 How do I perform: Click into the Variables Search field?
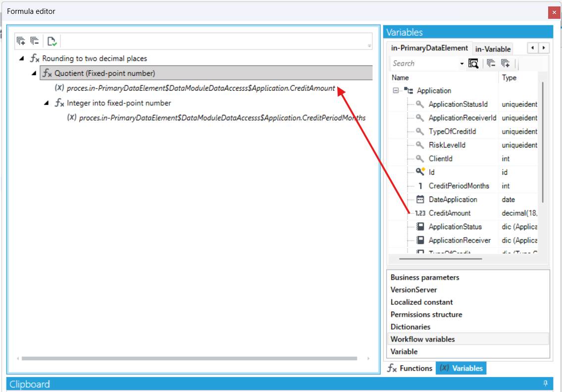(425, 63)
